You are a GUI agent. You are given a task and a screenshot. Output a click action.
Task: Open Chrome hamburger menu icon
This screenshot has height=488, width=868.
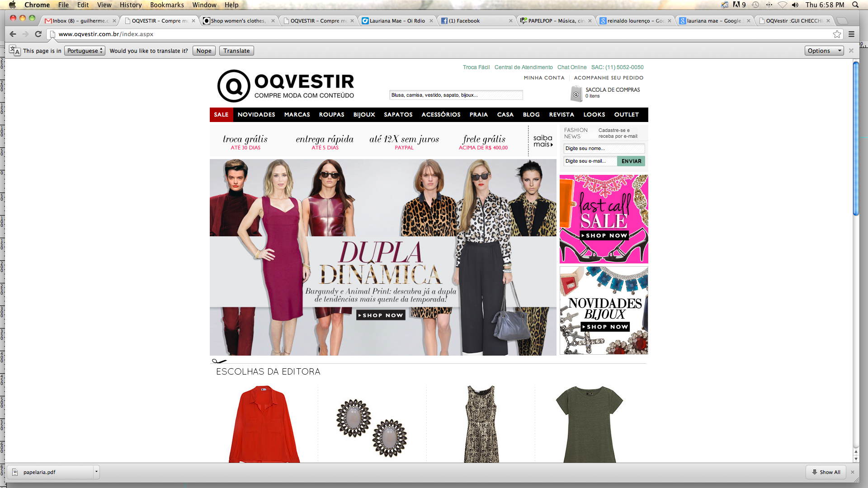[851, 34]
